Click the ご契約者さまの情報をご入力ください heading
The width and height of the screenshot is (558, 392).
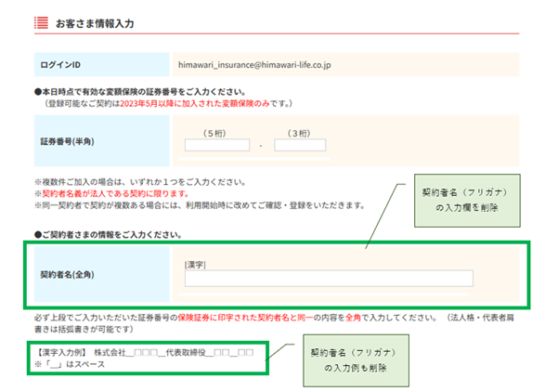[x=121, y=233]
